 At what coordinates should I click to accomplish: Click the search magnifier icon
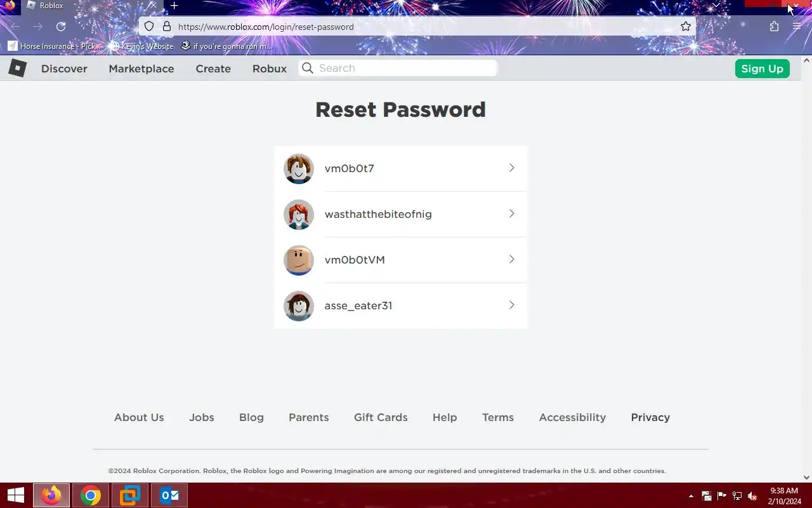308,68
